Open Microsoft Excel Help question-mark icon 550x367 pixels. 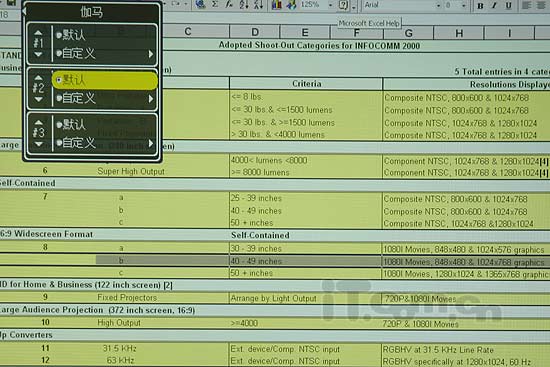click(x=343, y=5)
